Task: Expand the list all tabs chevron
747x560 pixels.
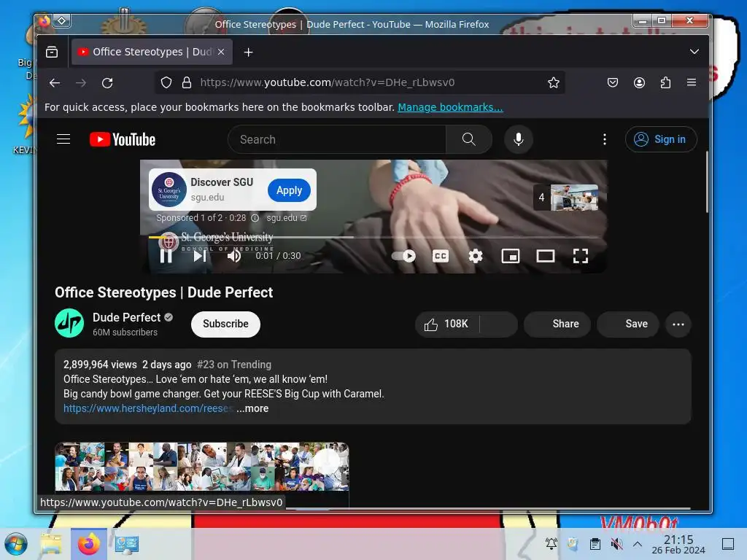Action: coord(694,52)
